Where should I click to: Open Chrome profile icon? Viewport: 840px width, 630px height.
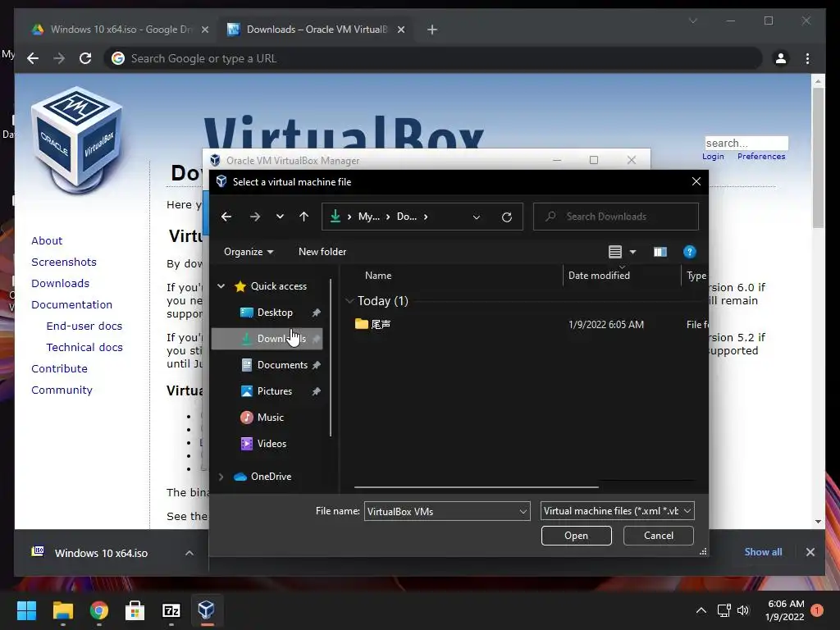[781, 58]
